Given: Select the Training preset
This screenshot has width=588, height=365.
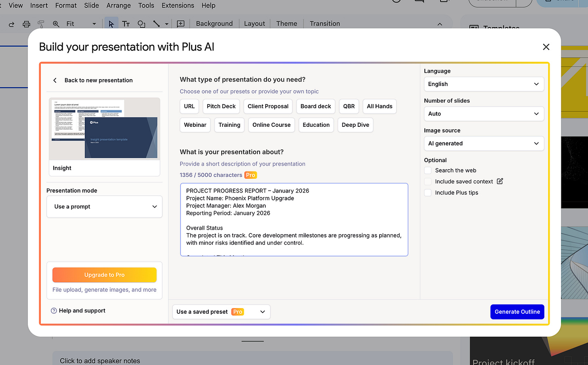Looking at the screenshot, I should coord(229,125).
